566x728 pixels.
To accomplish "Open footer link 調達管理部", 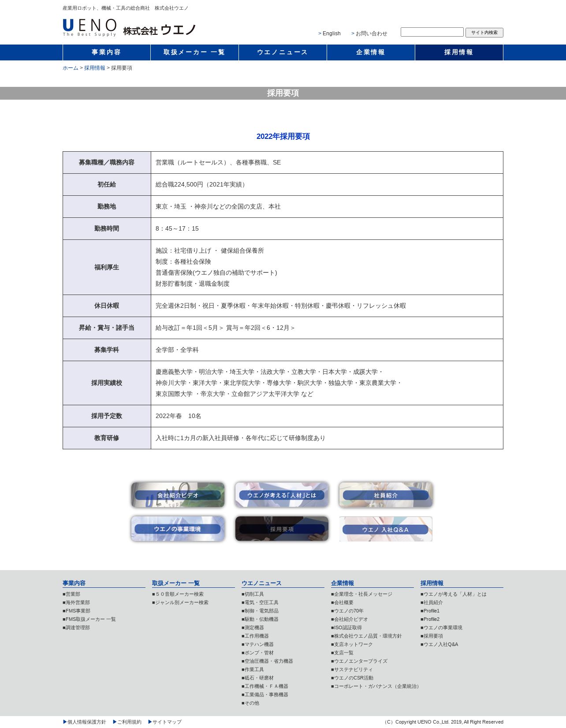I will 76,628.
